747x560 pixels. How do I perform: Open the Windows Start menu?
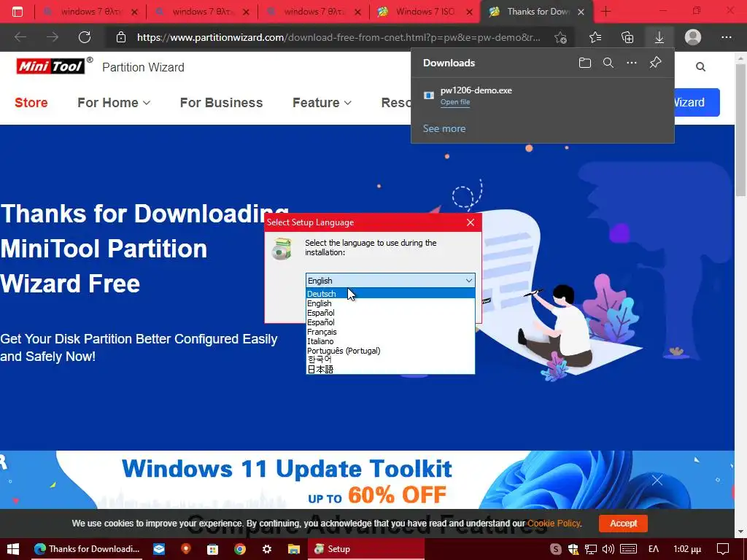tap(13, 549)
